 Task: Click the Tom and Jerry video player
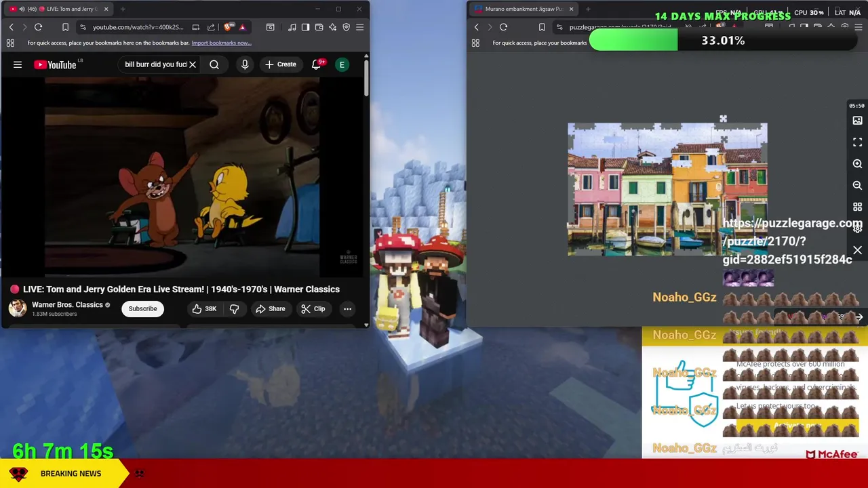(x=182, y=176)
